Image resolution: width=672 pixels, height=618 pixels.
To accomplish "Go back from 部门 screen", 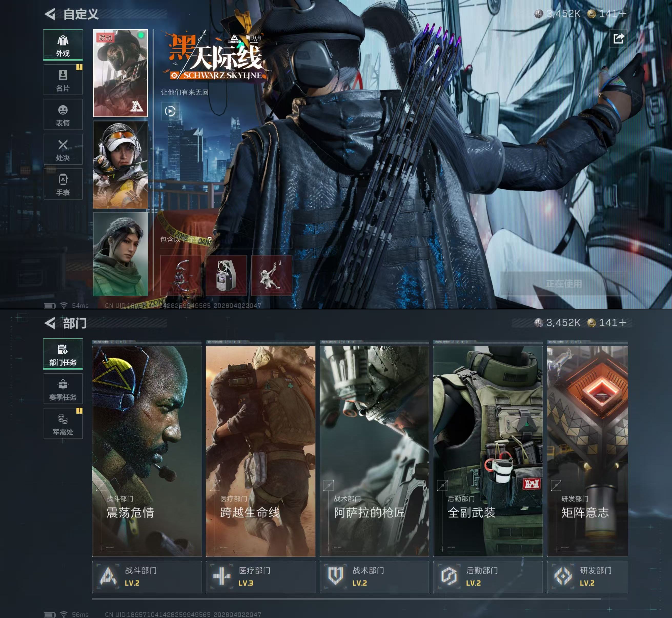I will tap(50, 323).
